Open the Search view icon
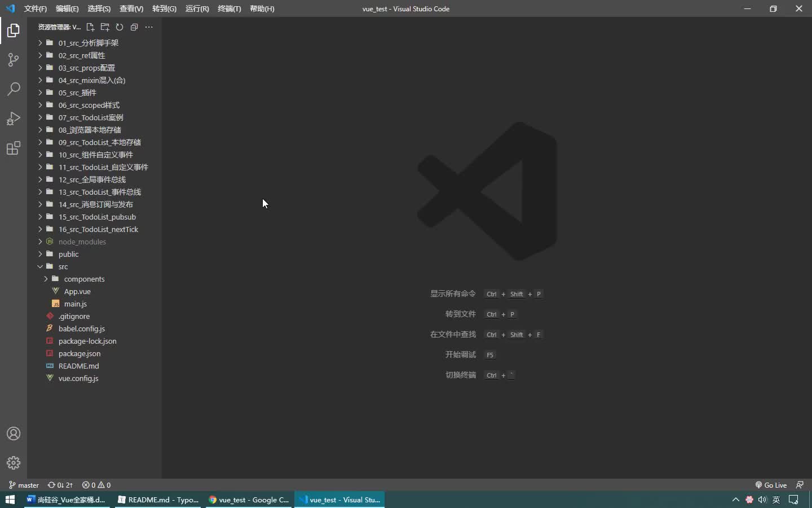 (x=14, y=89)
